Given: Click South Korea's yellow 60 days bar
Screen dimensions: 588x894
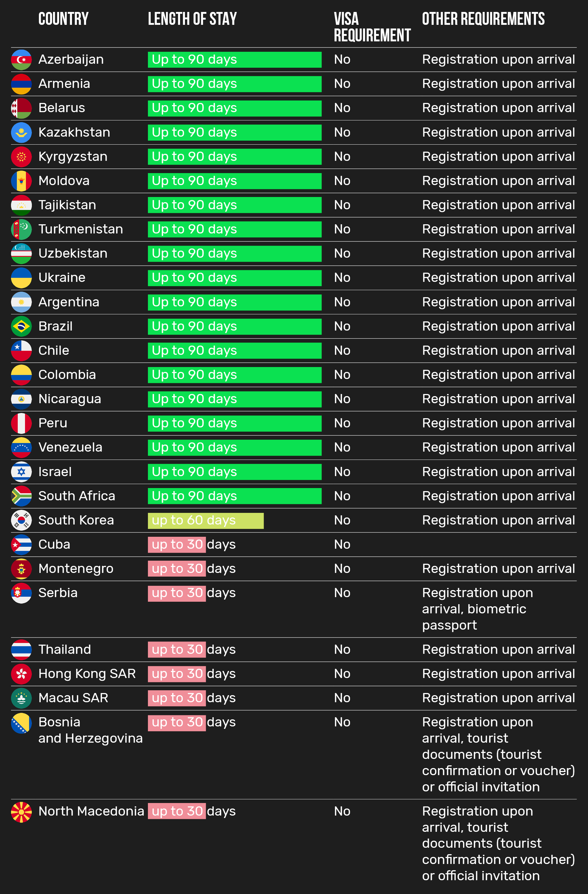Looking at the screenshot, I should click(x=205, y=521).
